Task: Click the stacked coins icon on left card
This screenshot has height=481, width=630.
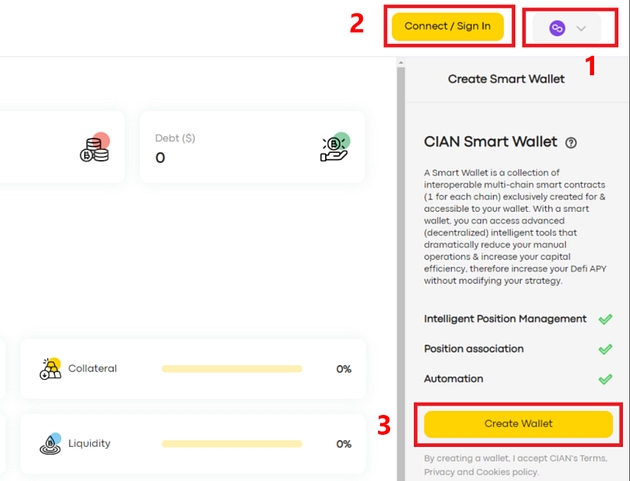Action: 95,147
